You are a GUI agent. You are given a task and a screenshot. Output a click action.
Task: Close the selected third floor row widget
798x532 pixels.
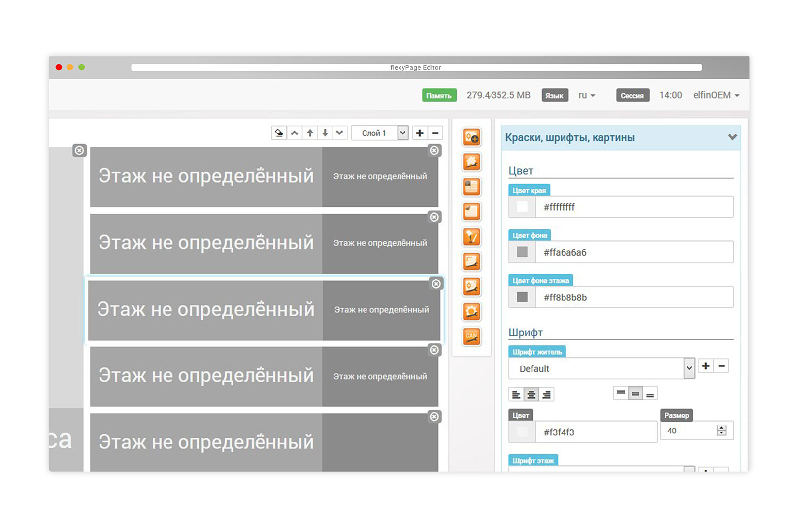pos(436,284)
